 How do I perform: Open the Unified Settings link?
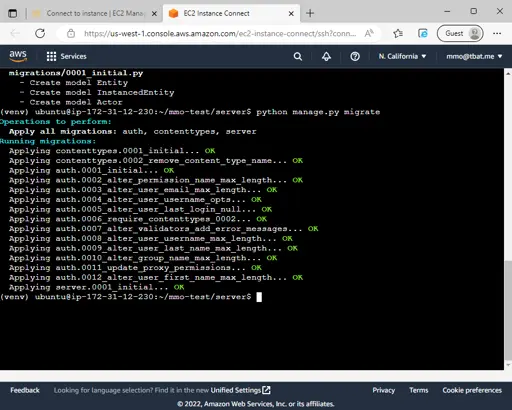pos(240,390)
